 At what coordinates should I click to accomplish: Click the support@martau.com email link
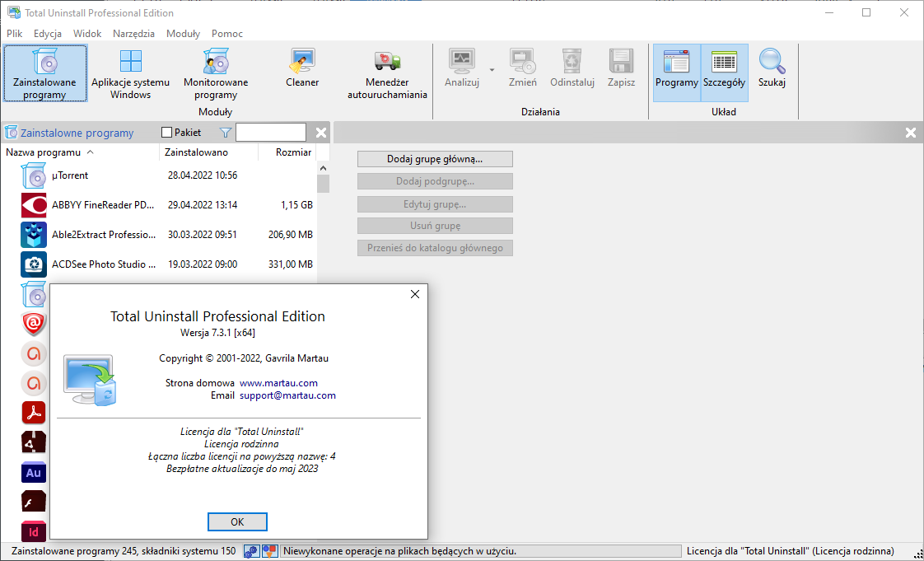pos(287,395)
